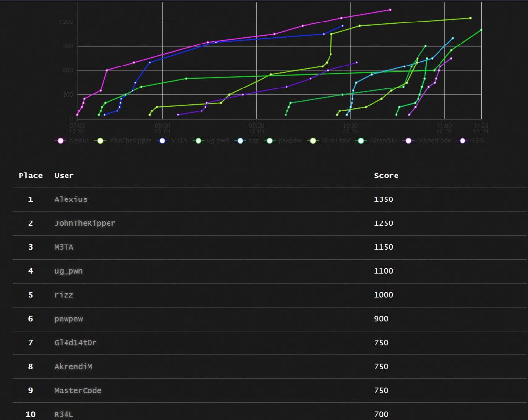Toggle rizz legend entry
The width and height of the screenshot is (528, 420).
(x=246, y=140)
